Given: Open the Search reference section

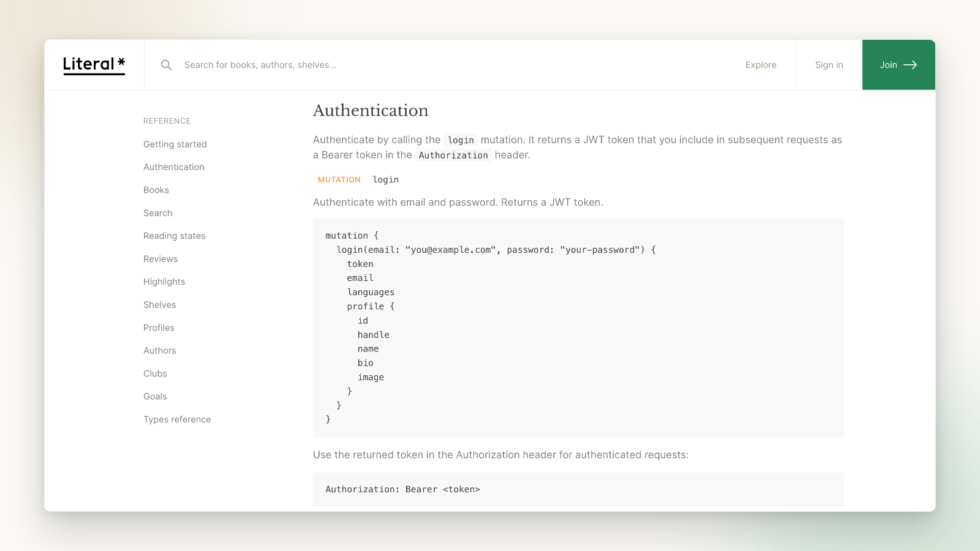Looking at the screenshot, I should tap(158, 213).
